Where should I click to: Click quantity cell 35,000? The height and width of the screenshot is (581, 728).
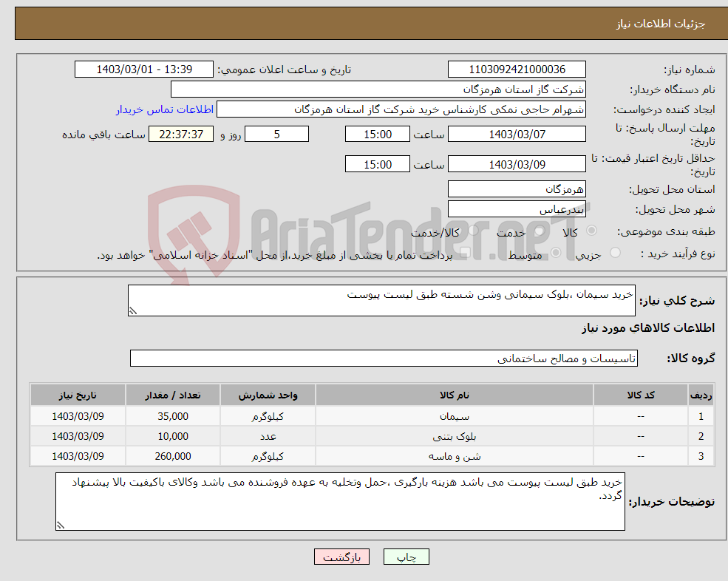pos(173,417)
